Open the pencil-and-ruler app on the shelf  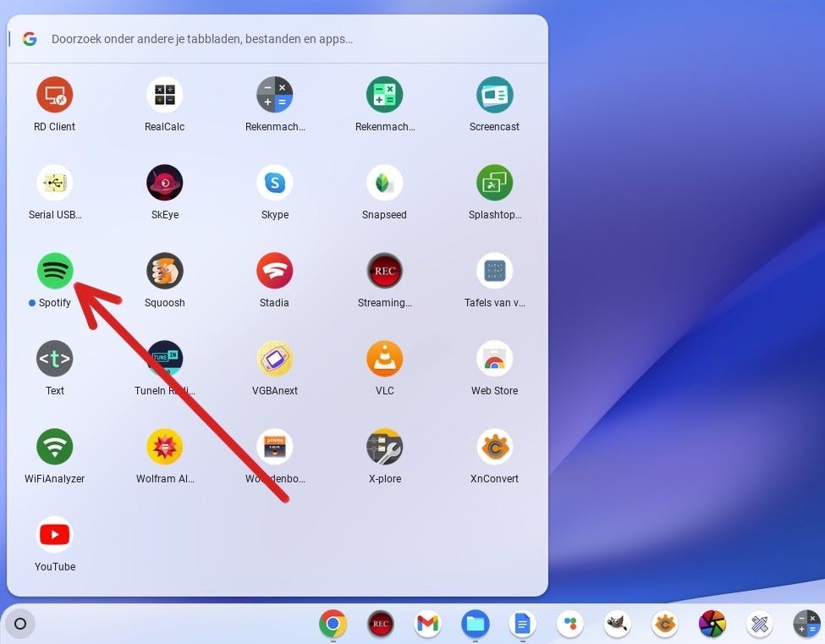(x=759, y=624)
